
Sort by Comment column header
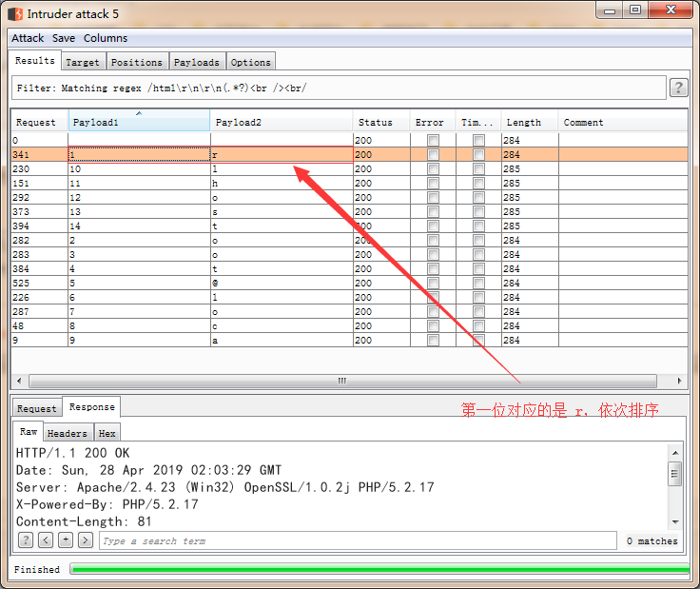coord(623,123)
